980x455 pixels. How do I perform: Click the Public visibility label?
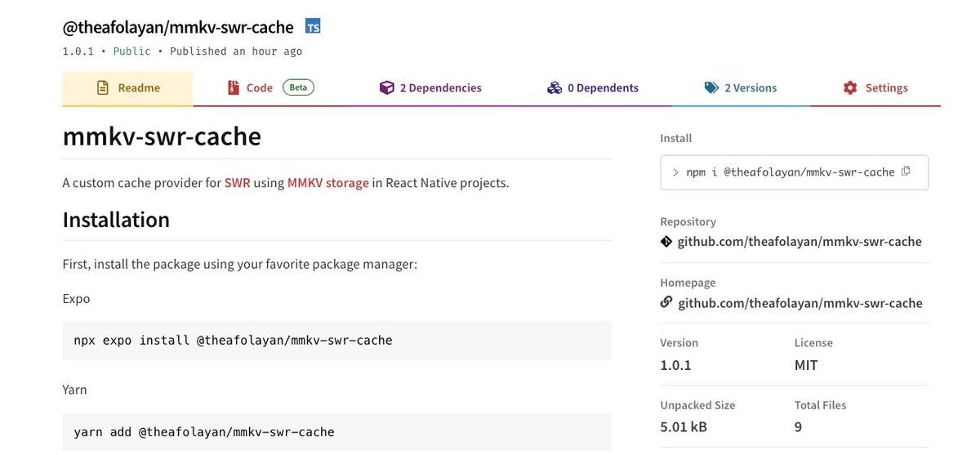click(x=131, y=51)
